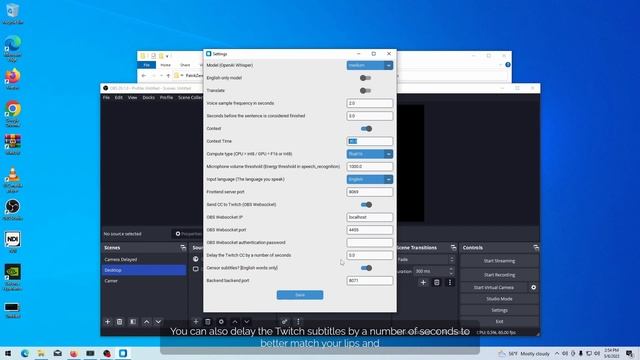This screenshot has height=360, width=640.
Task: Disable the Context switch
Action: 366,129
